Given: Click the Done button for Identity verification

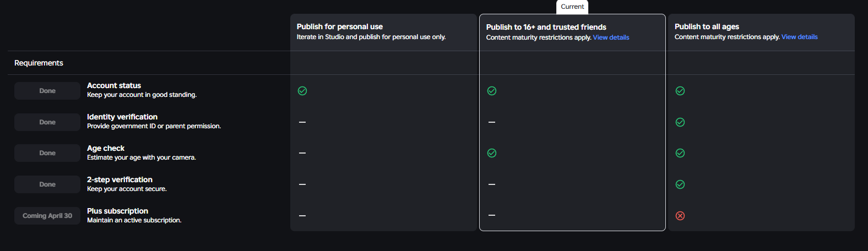Looking at the screenshot, I should (x=47, y=122).
